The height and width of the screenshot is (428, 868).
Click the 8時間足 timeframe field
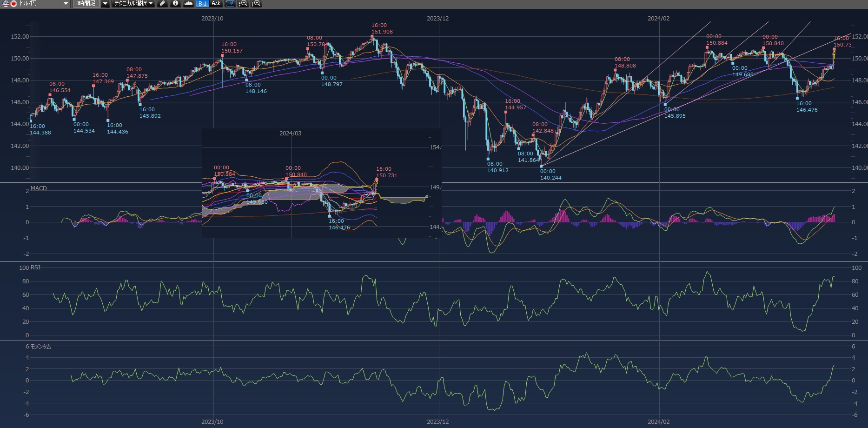point(86,4)
